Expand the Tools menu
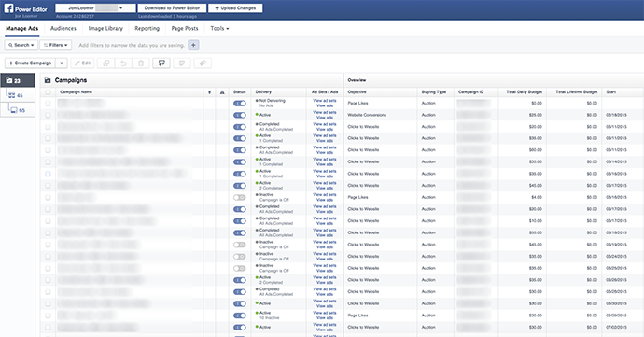 (x=219, y=28)
